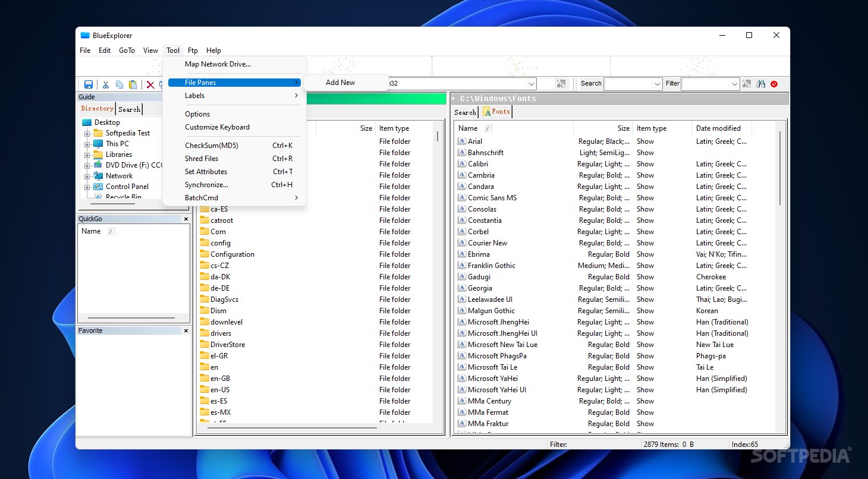
Task: Sort fonts by Name column header
Action: (x=514, y=128)
